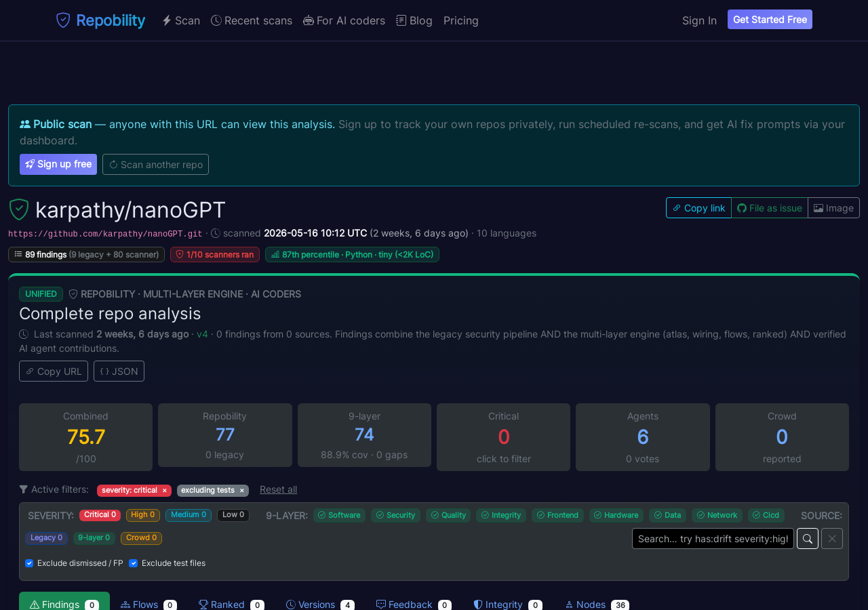The height and width of the screenshot is (610, 868).
Task: Toggle the Software layer filter
Action: (339, 515)
